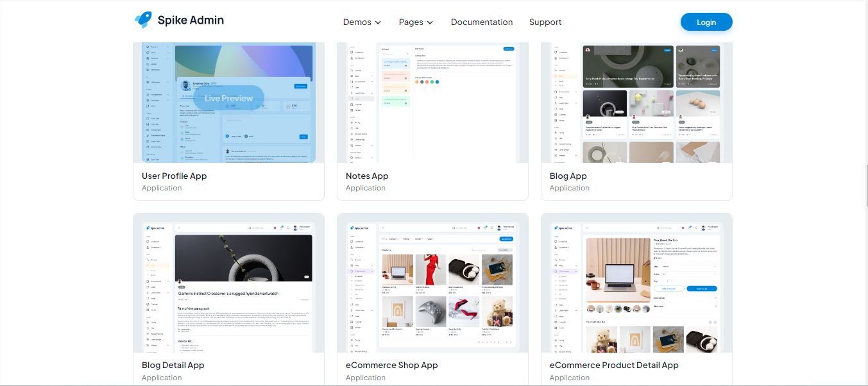Click the Application label under eCommerce Product Detail App
868x386 pixels.
[570, 378]
